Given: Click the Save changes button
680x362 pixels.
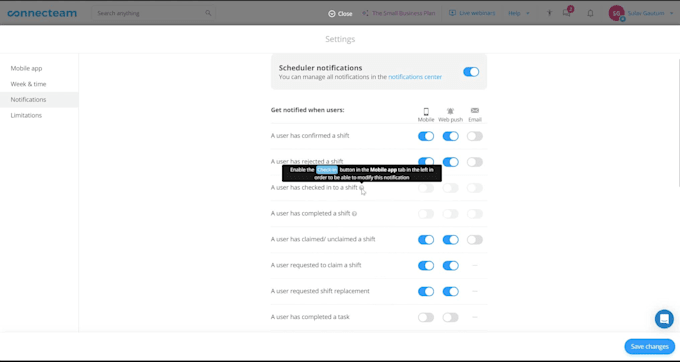Looking at the screenshot, I should [x=650, y=346].
